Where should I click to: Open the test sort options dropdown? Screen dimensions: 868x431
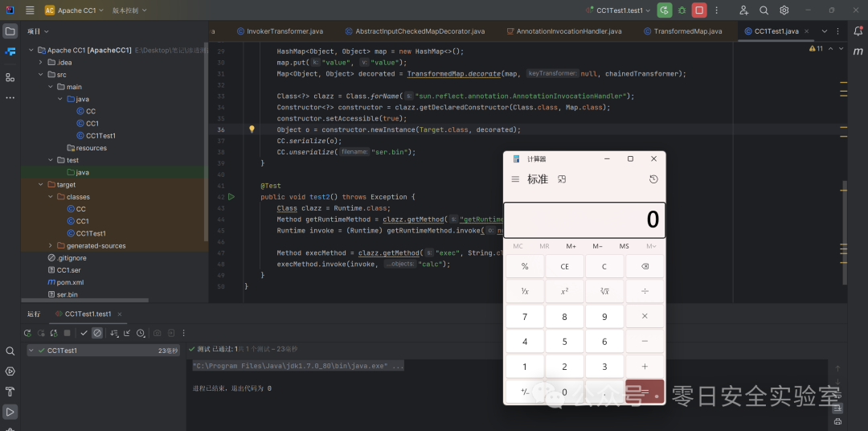[x=114, y=333]
